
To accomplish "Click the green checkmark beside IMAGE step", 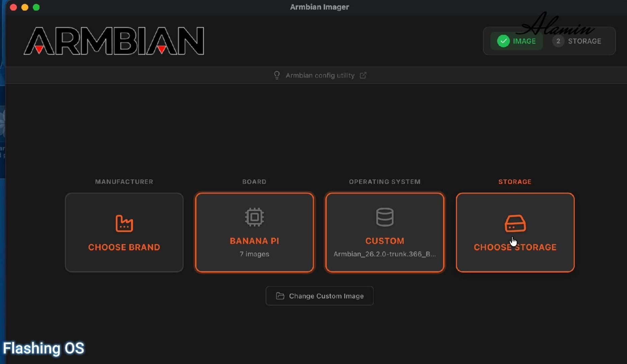I will pos(503,41).
